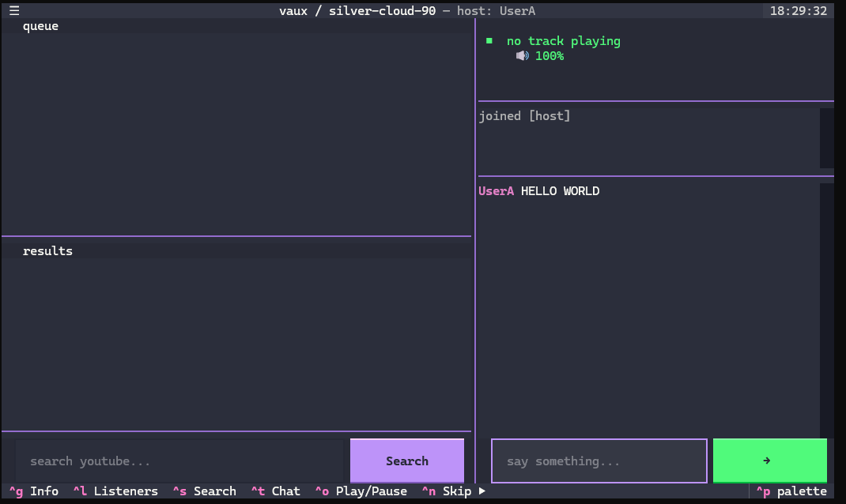846x504 pixels.
Task: Expand more footer shortcuts with the arrow
Action: (x=482, y=491)
